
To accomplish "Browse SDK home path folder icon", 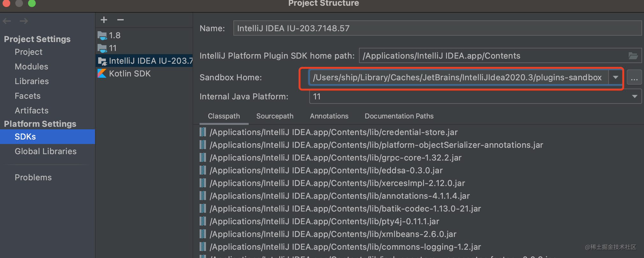I will point(633,56).
